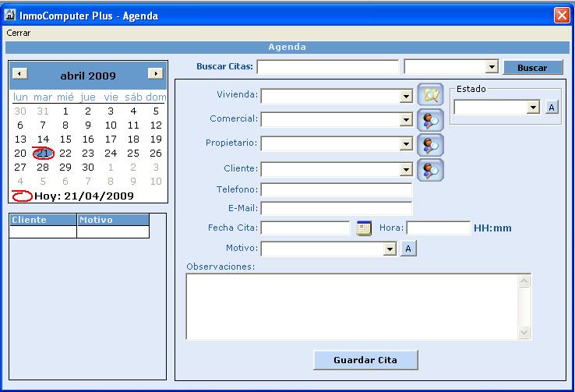This screenshot has width=575, height=392.
Task: Click the Hoy: 21/04/2009 today link
Action: pos(84,196)
